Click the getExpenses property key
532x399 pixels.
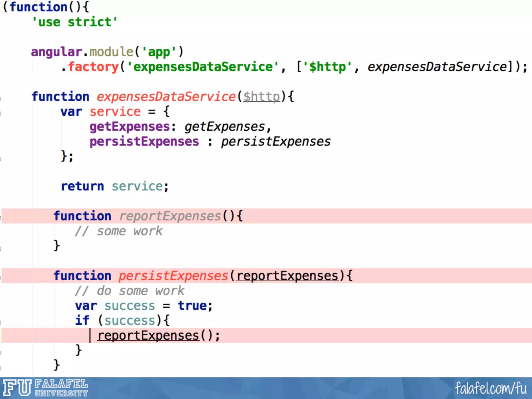(x=130, y=127)
